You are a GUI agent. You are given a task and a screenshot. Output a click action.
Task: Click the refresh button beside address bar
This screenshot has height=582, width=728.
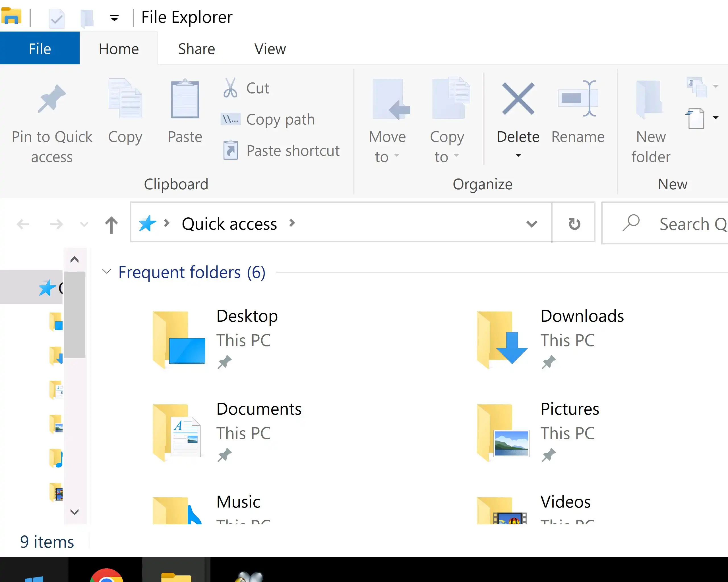(574, 223)
